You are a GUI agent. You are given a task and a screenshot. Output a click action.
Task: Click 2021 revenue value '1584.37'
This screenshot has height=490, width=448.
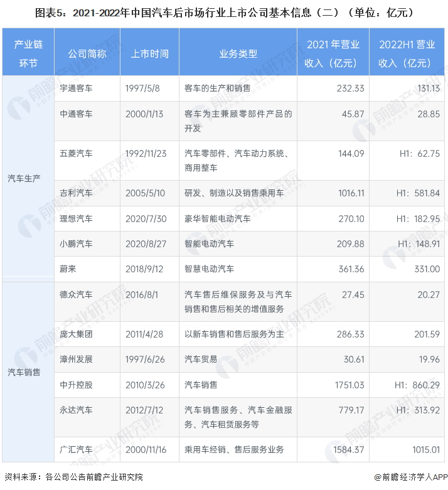(349, 450)
